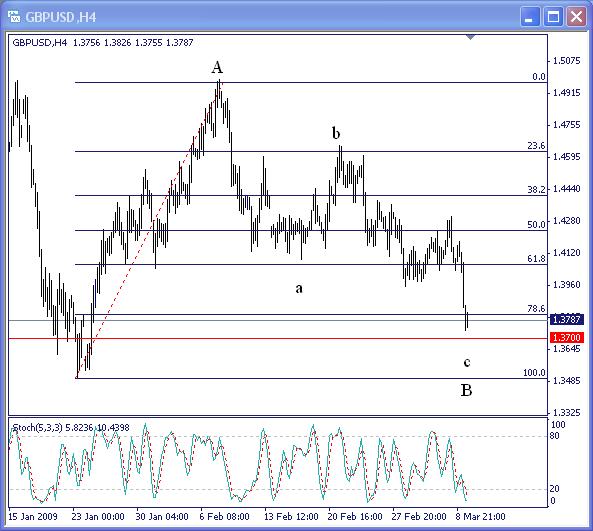Click the 20 Feb 16:00 time label
Viewport: 593px width, 531px height.
coord(355,517)
